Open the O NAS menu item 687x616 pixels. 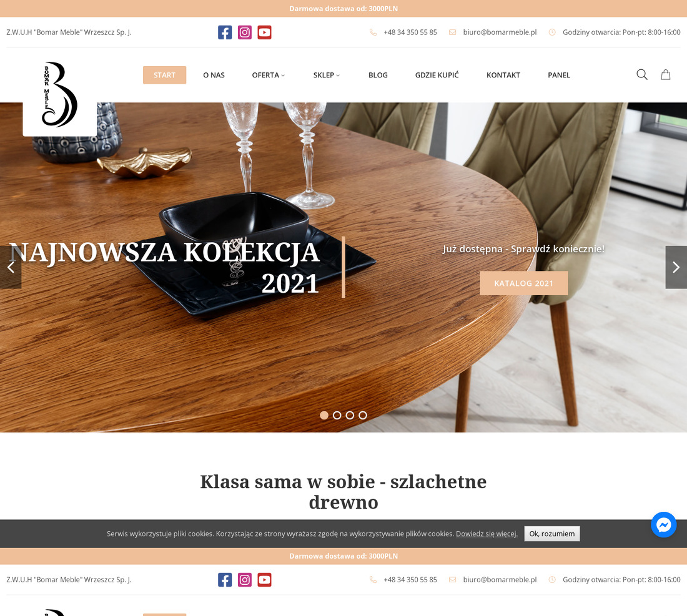click(x=214, y=76)
